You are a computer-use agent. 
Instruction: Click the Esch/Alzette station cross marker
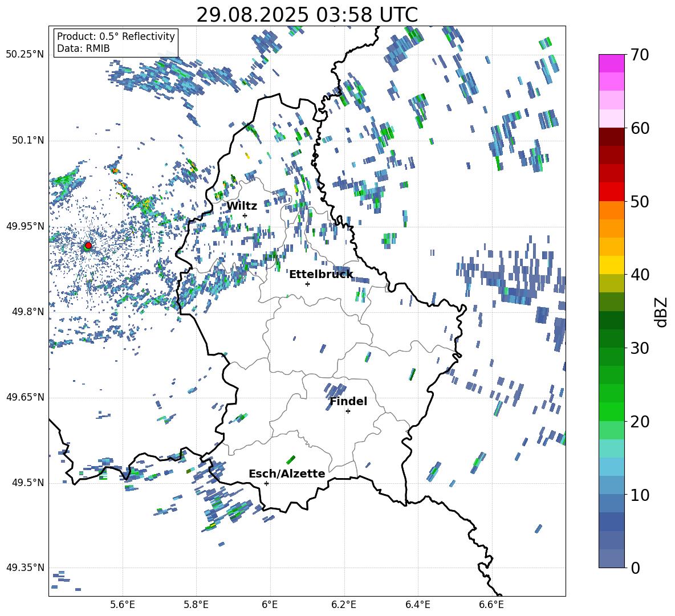click(x=266, y=483)
